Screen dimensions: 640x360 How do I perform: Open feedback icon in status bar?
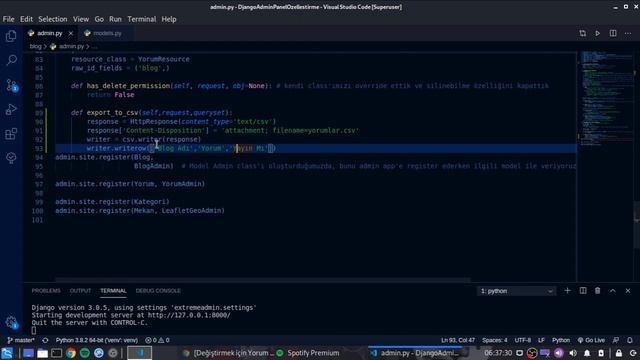(x=616, y=340)
